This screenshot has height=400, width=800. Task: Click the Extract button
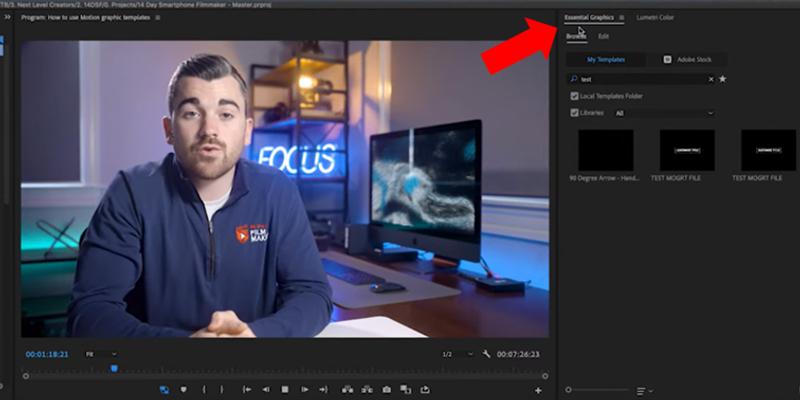[x=367, y=390]
